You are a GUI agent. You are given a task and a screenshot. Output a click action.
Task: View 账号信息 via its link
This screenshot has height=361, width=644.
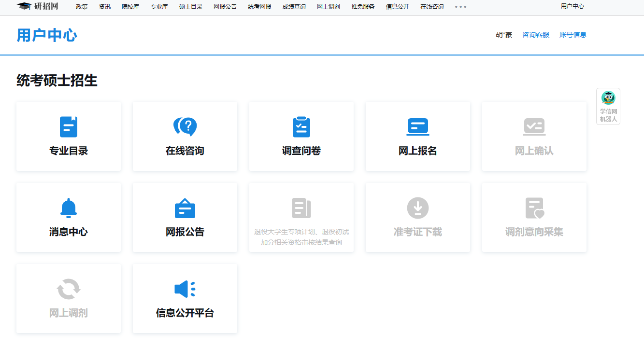pos(573,34)
